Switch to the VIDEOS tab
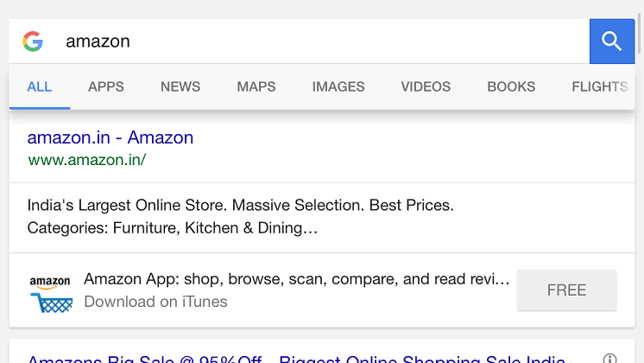Screen dimensions: 644x363 tap(426, 86)
